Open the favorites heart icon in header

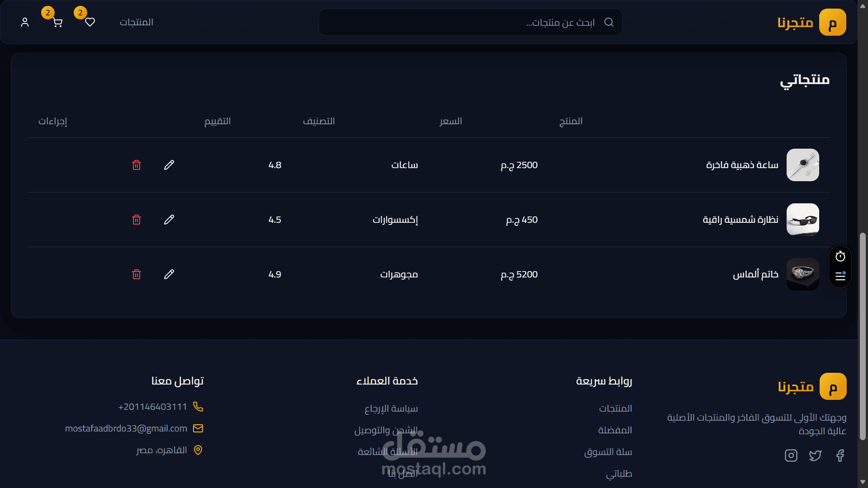tap(90, 22)
